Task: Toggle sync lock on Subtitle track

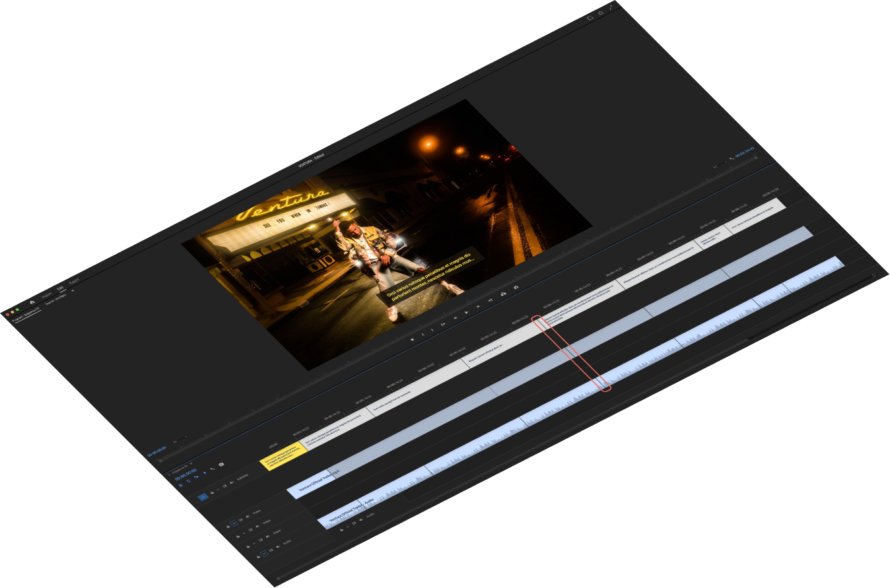Action: click(x=225, y=486)
